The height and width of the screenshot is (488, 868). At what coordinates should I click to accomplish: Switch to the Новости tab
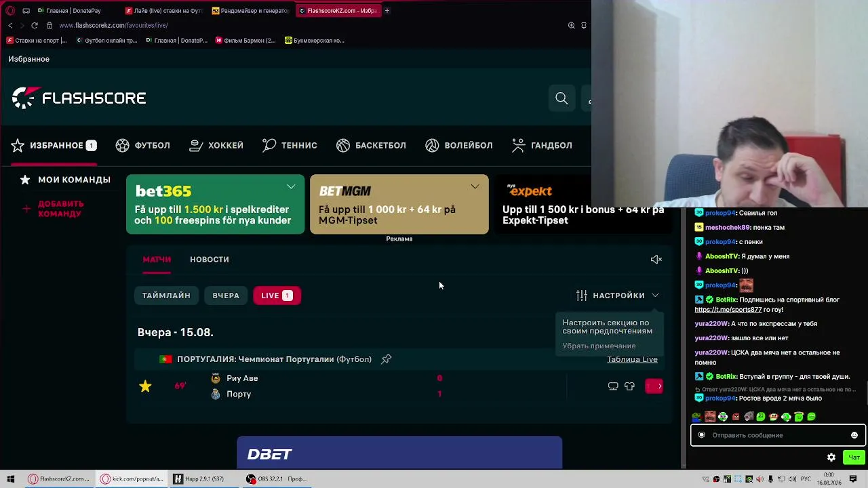click(x=210, y=260)
